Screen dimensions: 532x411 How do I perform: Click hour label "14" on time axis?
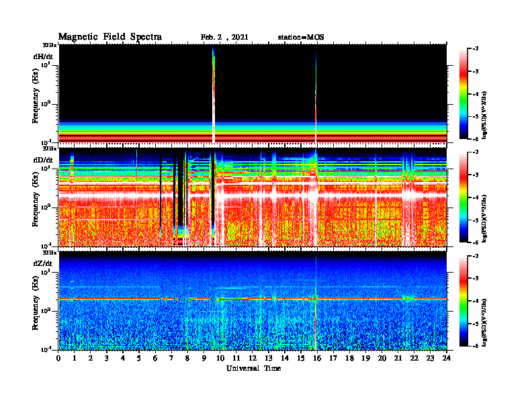point(285,358)
